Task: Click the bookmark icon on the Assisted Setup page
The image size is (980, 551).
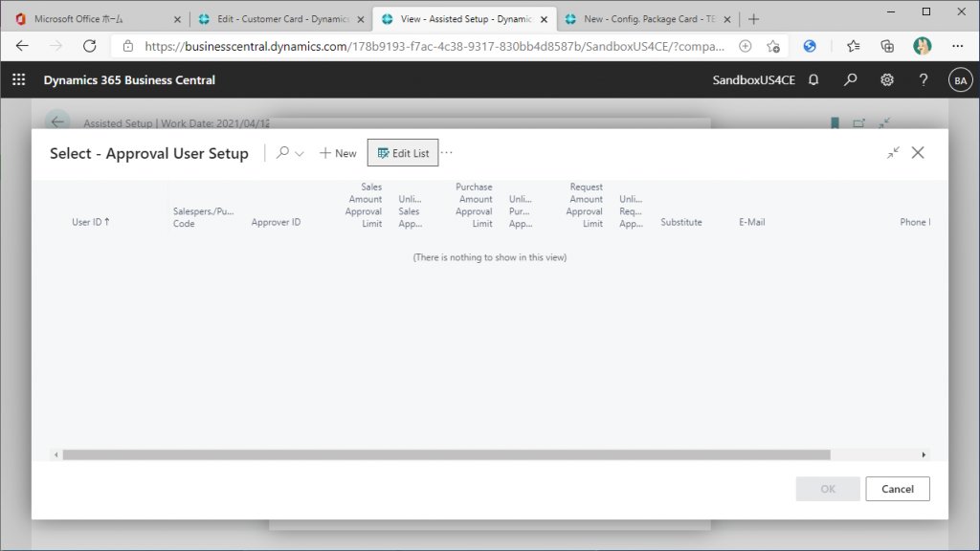Action: click(x=835, y=122)
